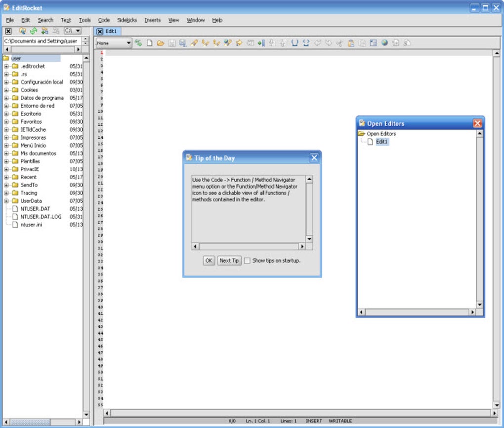
Task: Click the scissors Cut icon
Action: click(339, 43)
